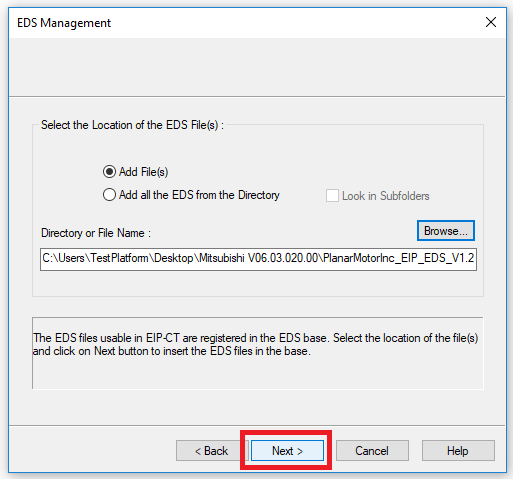The width and height of the screenshot is (513, 479).
Task: Click the Add File(s) label text
Action: coord(144,172)
